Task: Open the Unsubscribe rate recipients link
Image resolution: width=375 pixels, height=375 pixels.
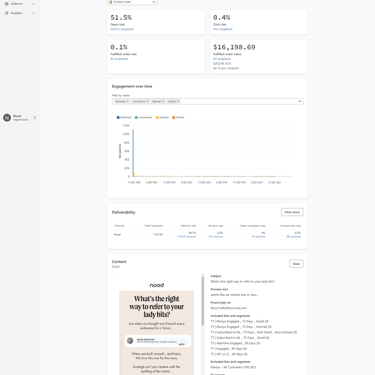Action: pyautogui.click(x=293, y=237)
